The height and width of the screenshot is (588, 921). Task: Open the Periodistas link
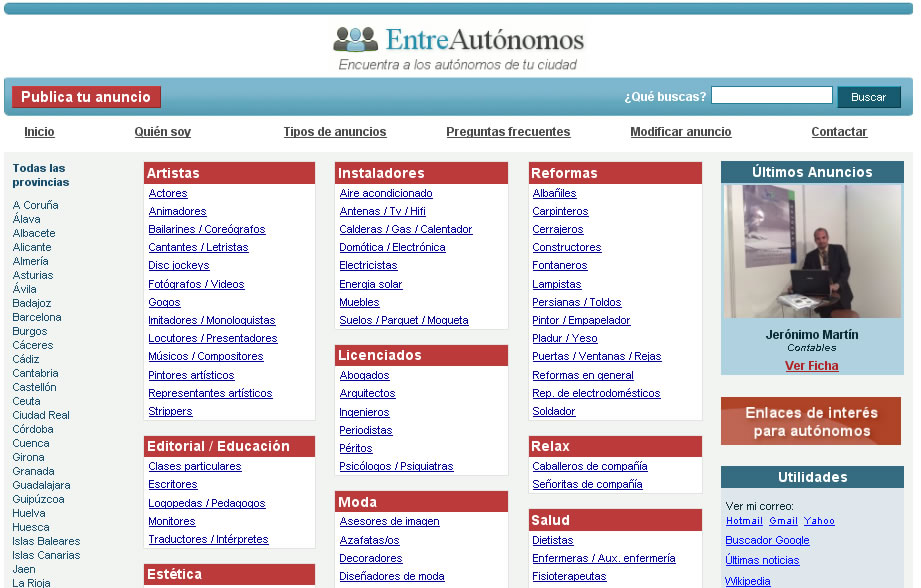click(365, 431)
